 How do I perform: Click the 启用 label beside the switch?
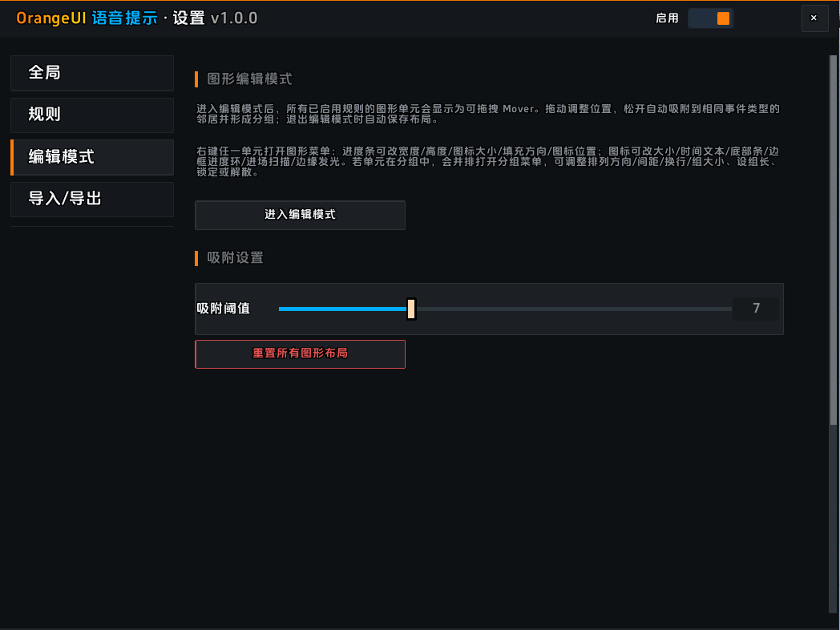click(667, 18)
